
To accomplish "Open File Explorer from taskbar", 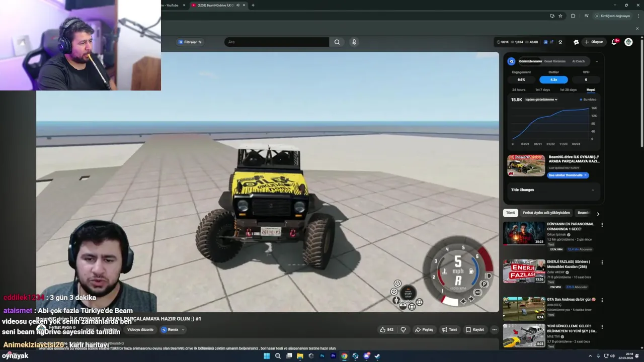I will 300,356.
